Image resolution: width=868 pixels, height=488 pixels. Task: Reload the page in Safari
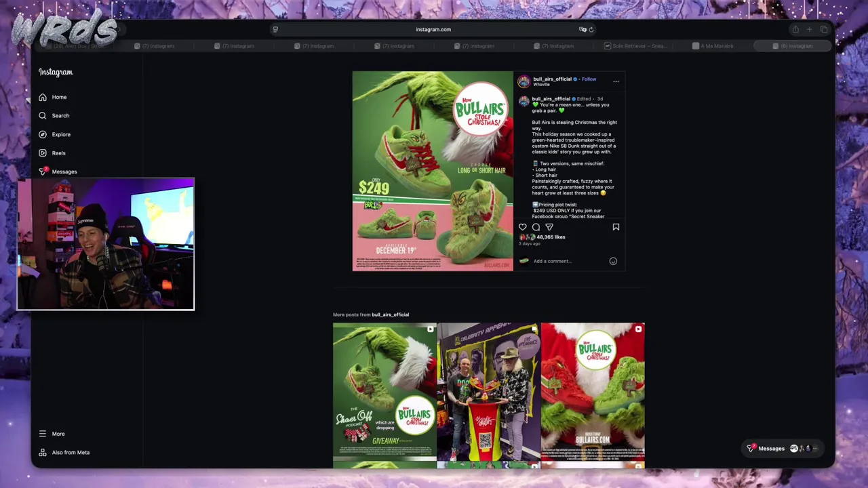(x=591, y=29)
